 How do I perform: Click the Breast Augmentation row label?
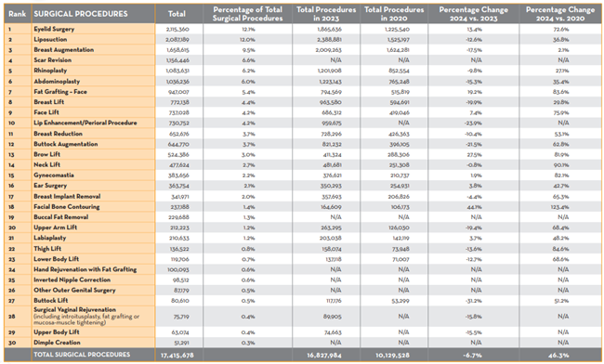tap(63, 50)
